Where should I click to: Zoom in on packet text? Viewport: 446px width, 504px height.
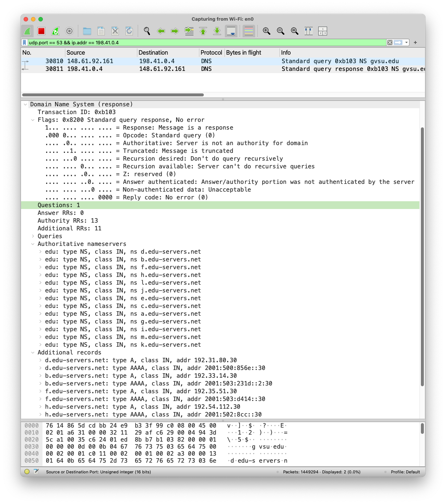click(267, 31)
